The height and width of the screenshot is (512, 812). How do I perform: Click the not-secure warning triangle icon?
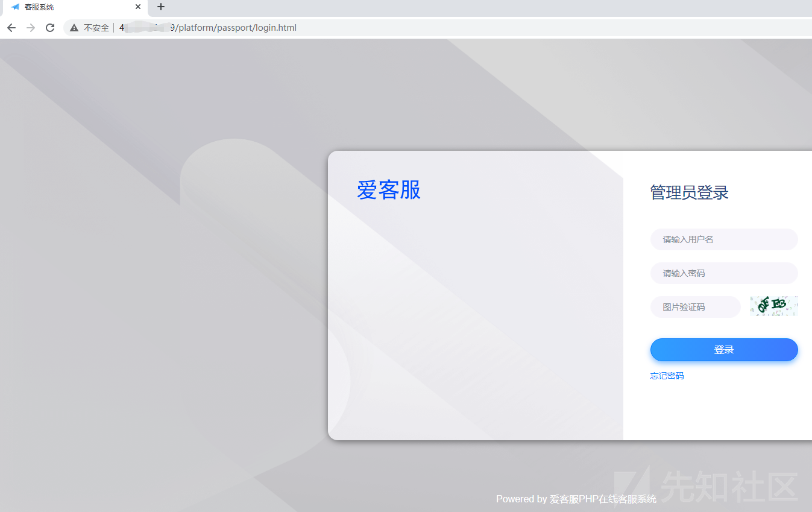click(x=74, y=28)
